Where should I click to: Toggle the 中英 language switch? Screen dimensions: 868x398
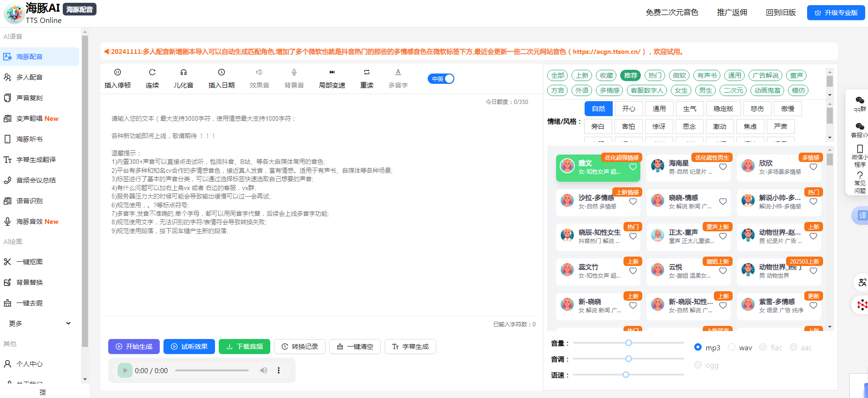(x=441, y=79)
